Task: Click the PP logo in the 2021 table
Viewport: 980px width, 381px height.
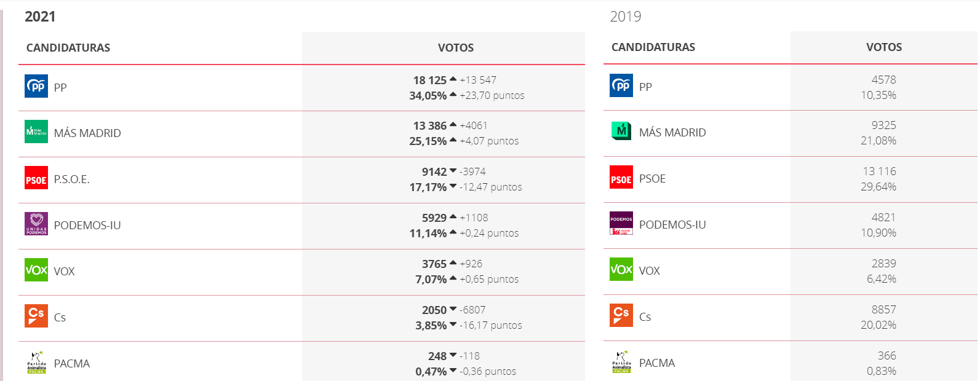Action: 36,86
